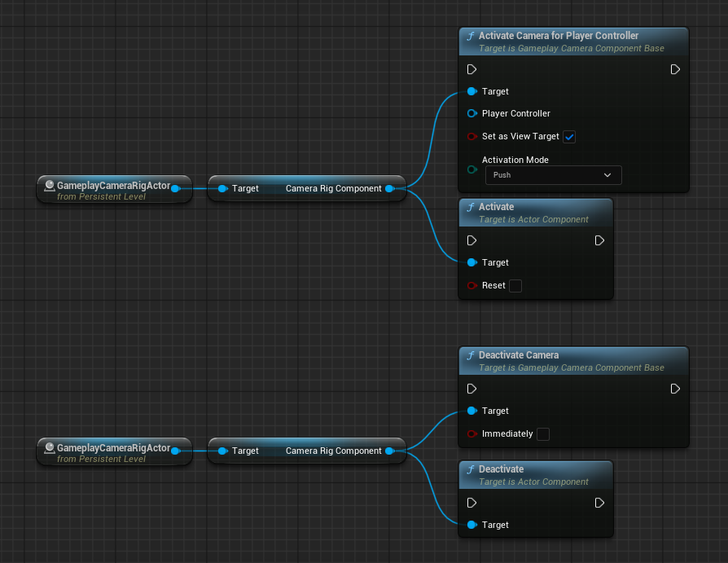Click the Immediately boolean pin
728x563 pixels.
(472, 433)
